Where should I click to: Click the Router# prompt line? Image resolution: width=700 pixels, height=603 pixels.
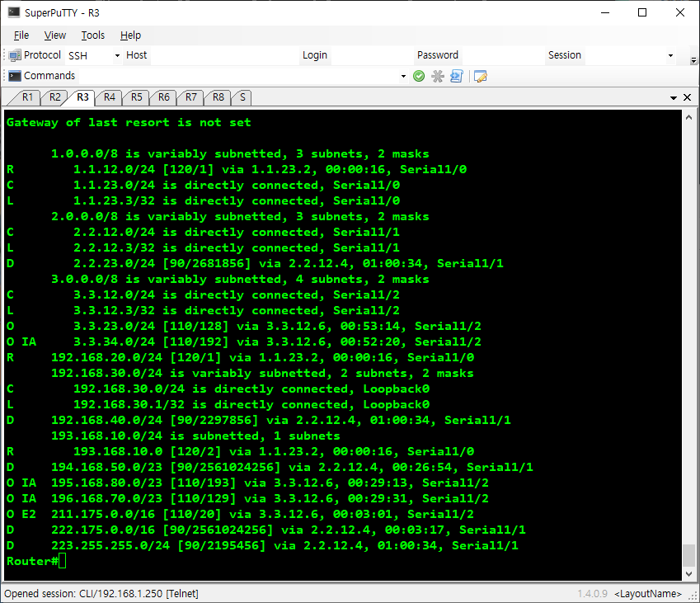click(36, 562)
